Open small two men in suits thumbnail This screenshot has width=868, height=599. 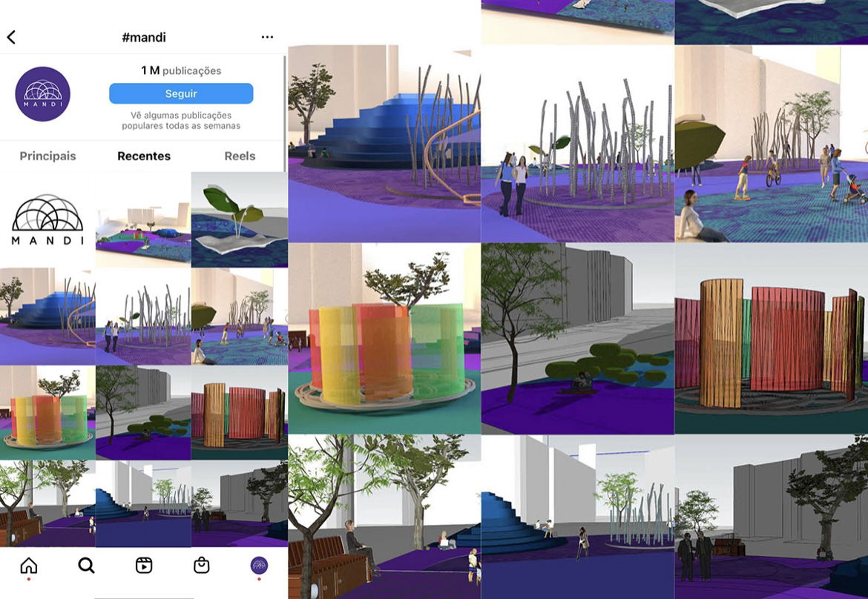[240, 504]
